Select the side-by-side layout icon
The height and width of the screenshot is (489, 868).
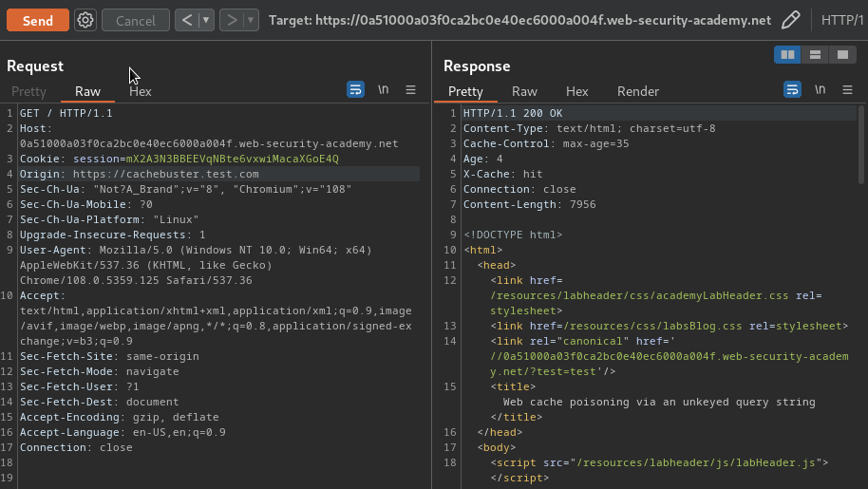tap(787, 55)
